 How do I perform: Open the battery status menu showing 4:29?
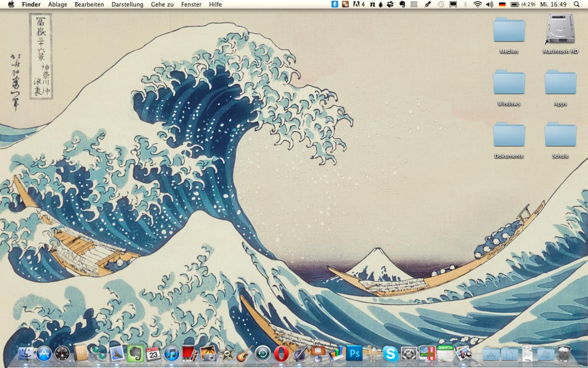523,4
